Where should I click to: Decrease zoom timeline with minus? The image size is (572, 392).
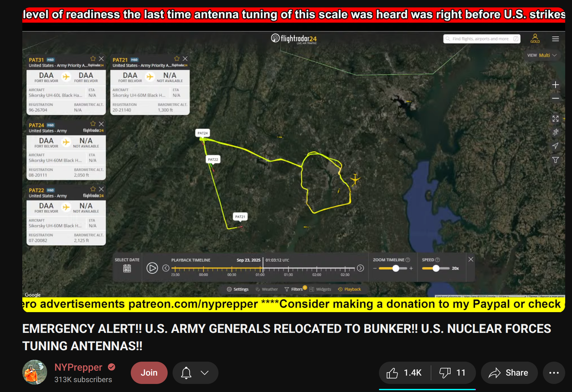pyautogui.click(x=375, y=268)
